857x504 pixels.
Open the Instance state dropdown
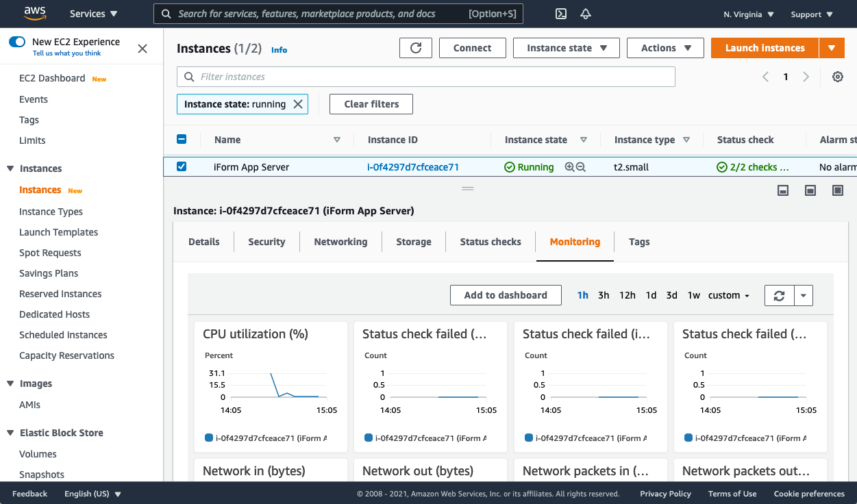click(x=567, y=48)
